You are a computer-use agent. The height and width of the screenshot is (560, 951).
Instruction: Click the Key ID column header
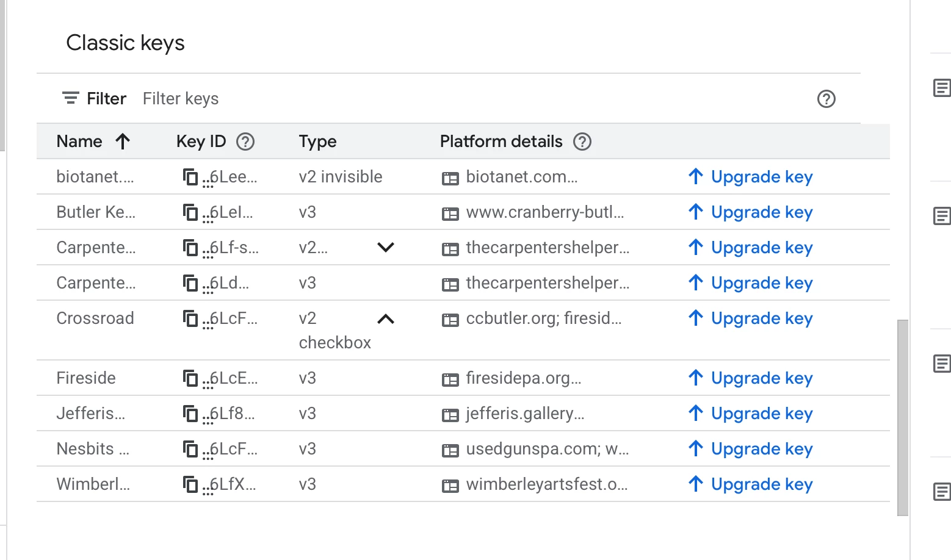[x=201, y=142]
